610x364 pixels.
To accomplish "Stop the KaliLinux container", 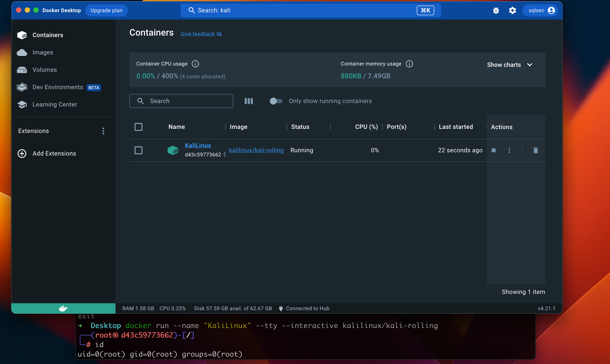I will click(494, 150).
